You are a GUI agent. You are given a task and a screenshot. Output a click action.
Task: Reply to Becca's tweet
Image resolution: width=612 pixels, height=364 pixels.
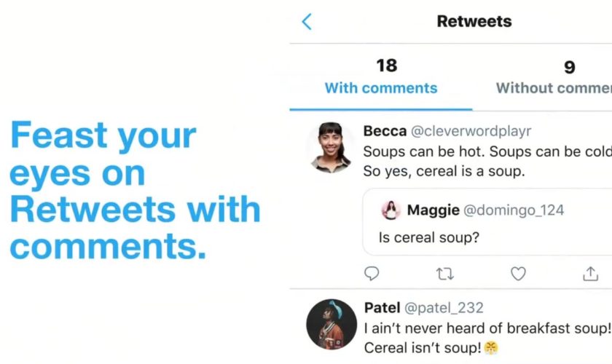coord(372,274)
